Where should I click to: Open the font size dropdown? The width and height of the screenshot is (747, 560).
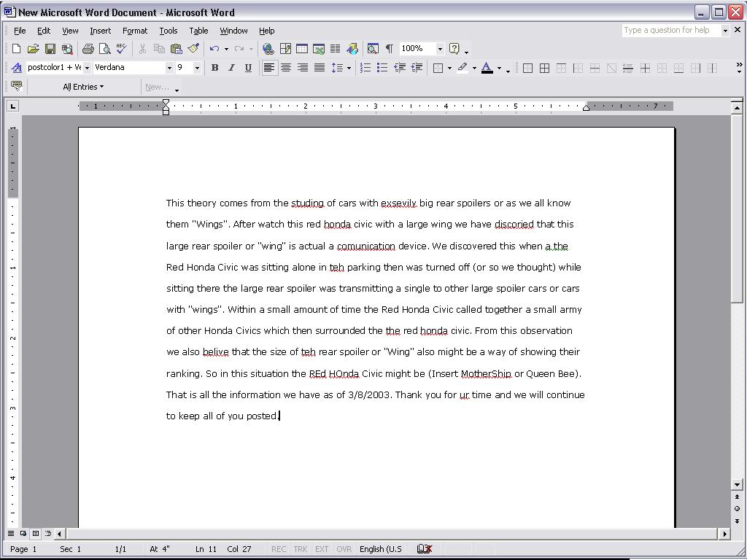[197, 68]
